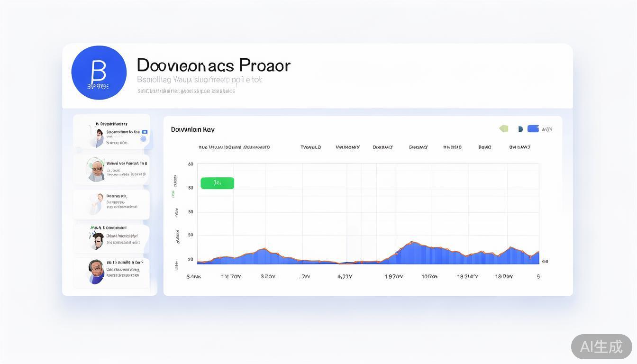Click the green tag icon above the chart
This screenshot has width=637, height=364.
coord(504,128)
